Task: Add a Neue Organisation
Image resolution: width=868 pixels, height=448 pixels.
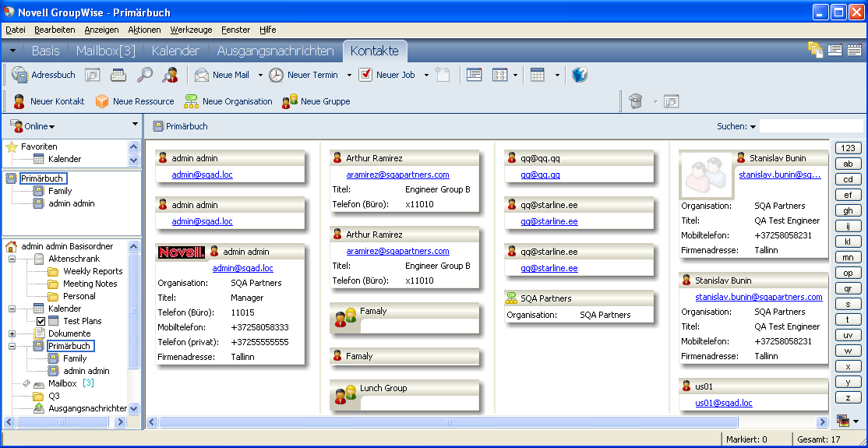Action: coord(228,101)
